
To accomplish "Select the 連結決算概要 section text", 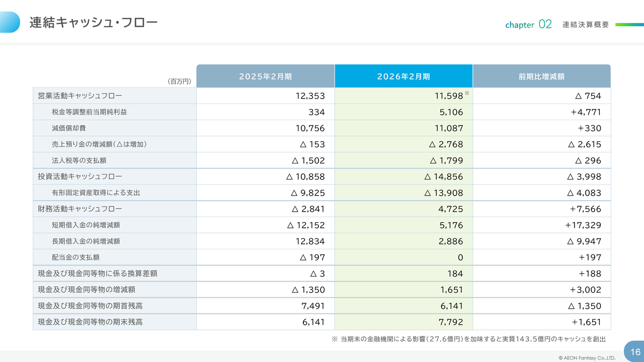I will [586, 25].
